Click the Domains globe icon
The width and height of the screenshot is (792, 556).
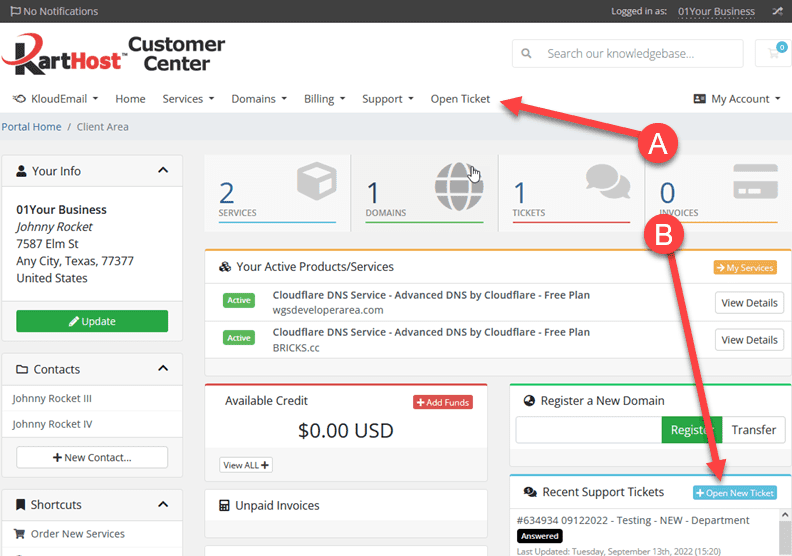pyautogui.click(x=459, y=186)
